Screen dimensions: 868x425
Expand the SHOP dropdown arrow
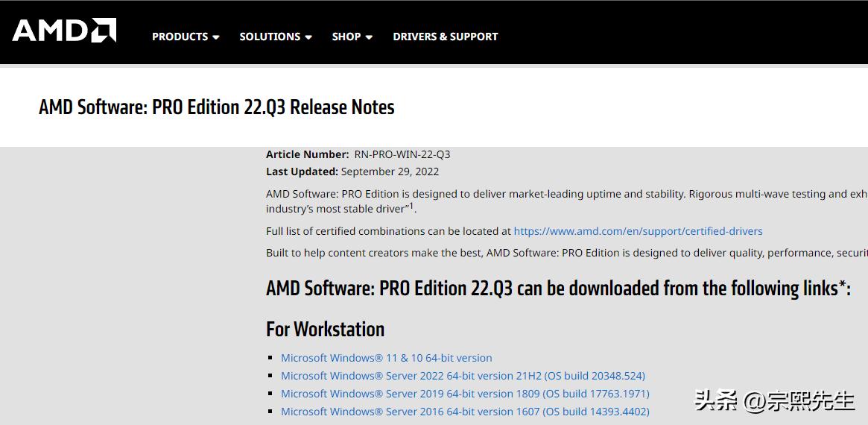[x=369, y=37]
